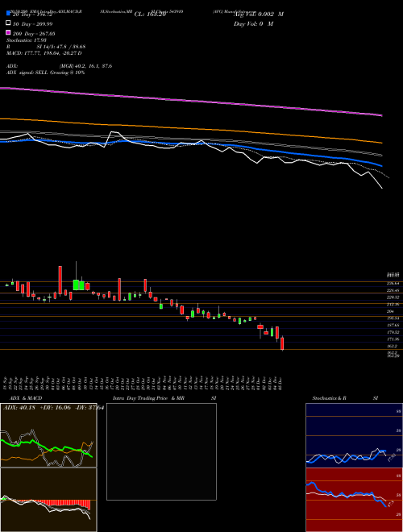Click the 'Day Vol: 0 M' text

(x=253, y=23)
